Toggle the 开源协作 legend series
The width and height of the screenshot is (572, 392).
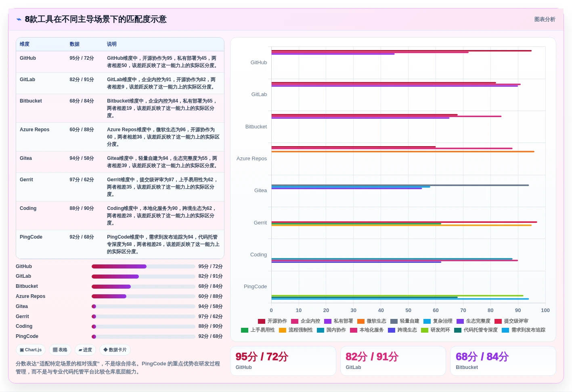click(272, 321)
